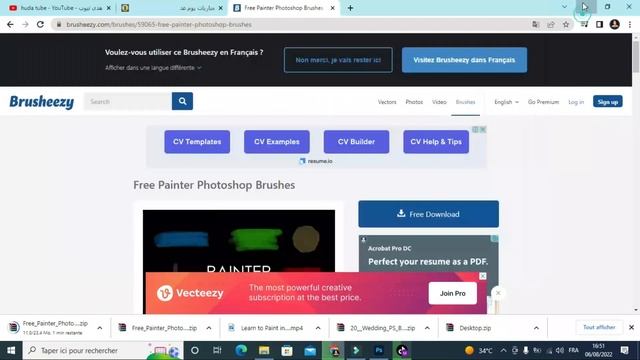The image size is (640, 360).
Task: Select the Free Painter Photoshop Brushes tab
Action: point(283,8)
